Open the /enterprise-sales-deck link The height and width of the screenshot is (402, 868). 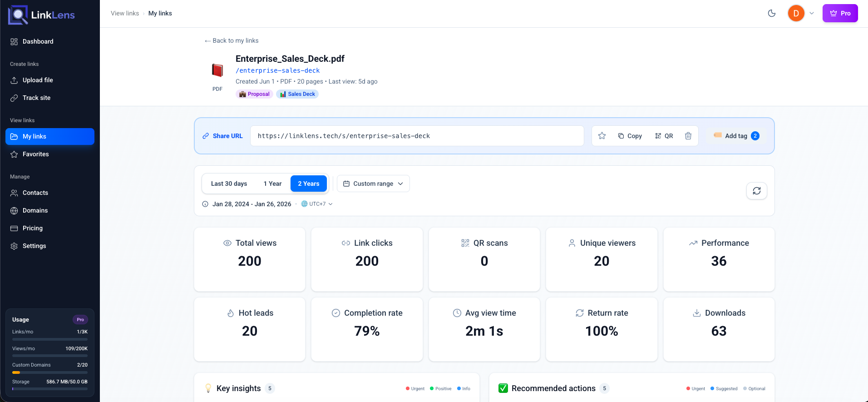[278, 70]
